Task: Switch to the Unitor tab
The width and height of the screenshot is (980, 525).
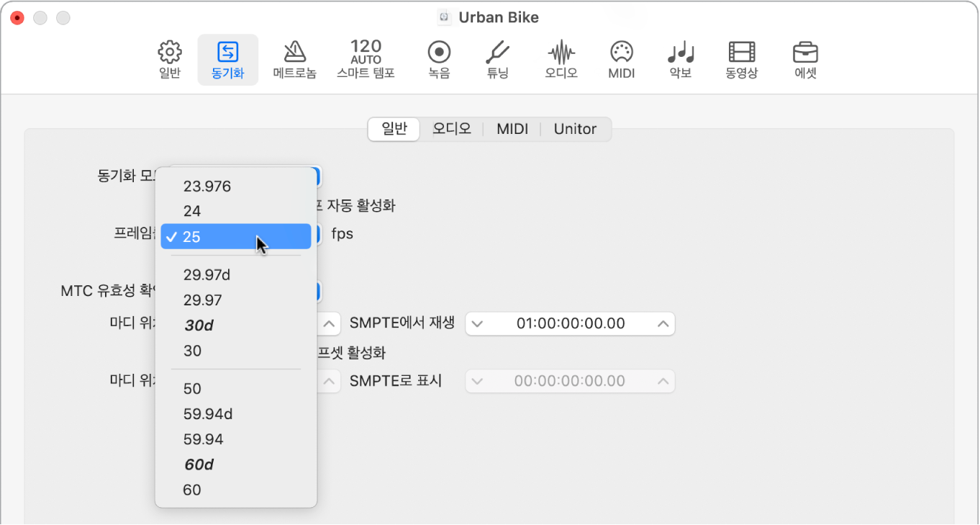Action: 574,129
